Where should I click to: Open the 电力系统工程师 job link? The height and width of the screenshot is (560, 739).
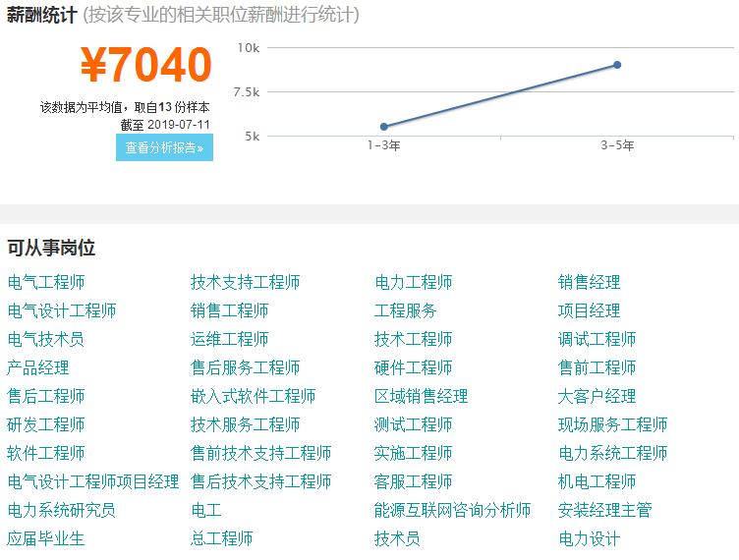(612, 453)
